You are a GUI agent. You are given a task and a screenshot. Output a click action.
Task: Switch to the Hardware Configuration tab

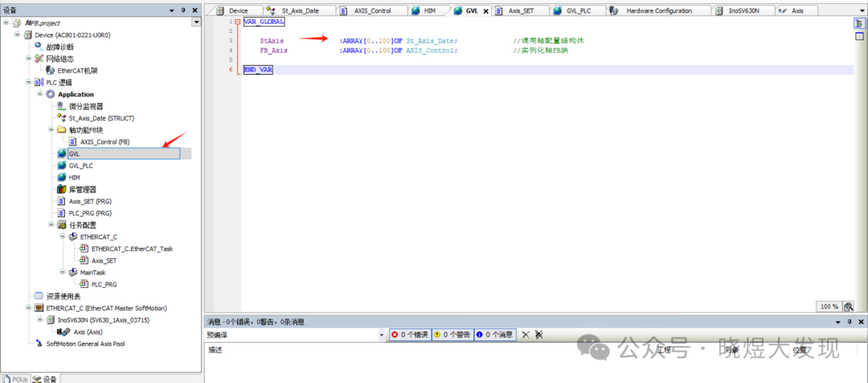[x=657, y=10]
